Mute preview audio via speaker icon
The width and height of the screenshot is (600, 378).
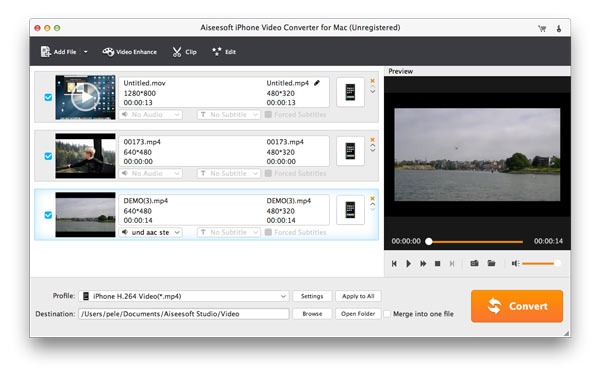515,263
